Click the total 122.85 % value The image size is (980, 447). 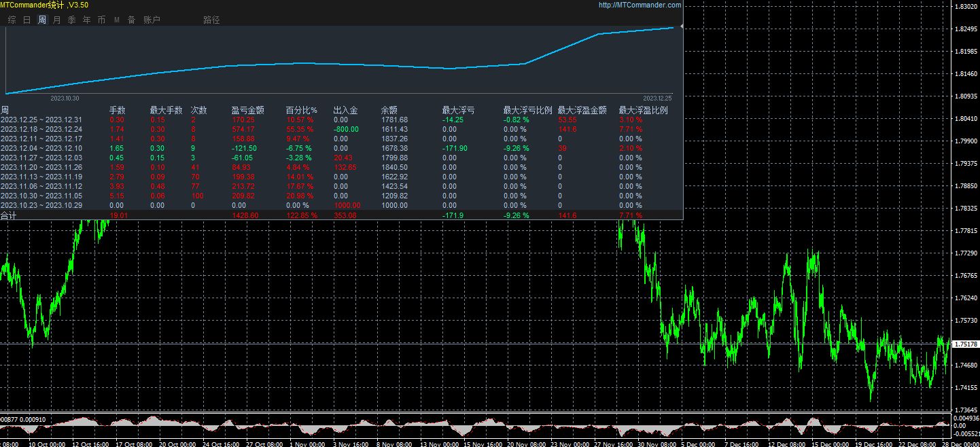302,215
